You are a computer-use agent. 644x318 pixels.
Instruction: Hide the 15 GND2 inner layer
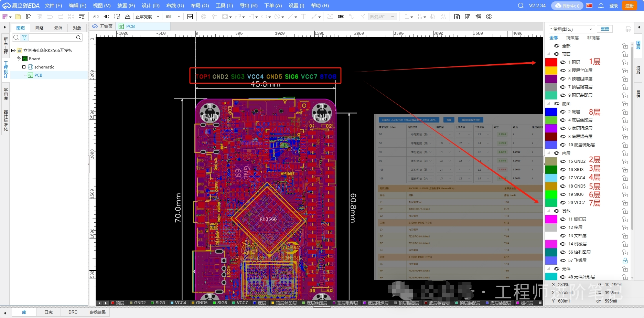(563, 161)
